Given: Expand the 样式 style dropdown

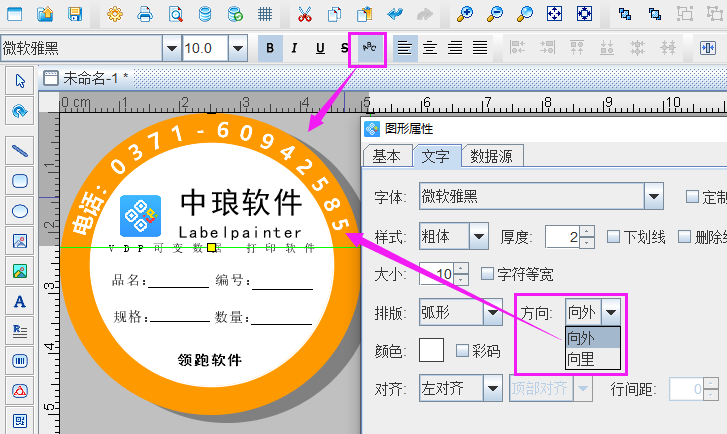Looking at the screenshot, I should pos(479,237).
